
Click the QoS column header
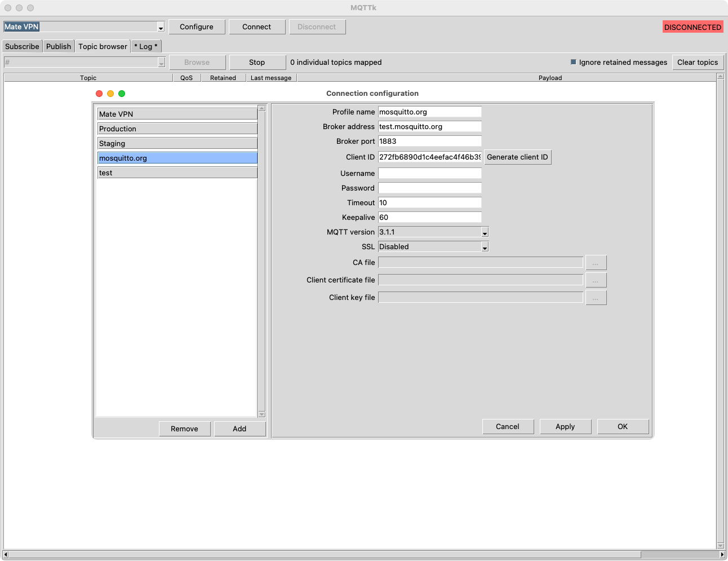(187, 78)
